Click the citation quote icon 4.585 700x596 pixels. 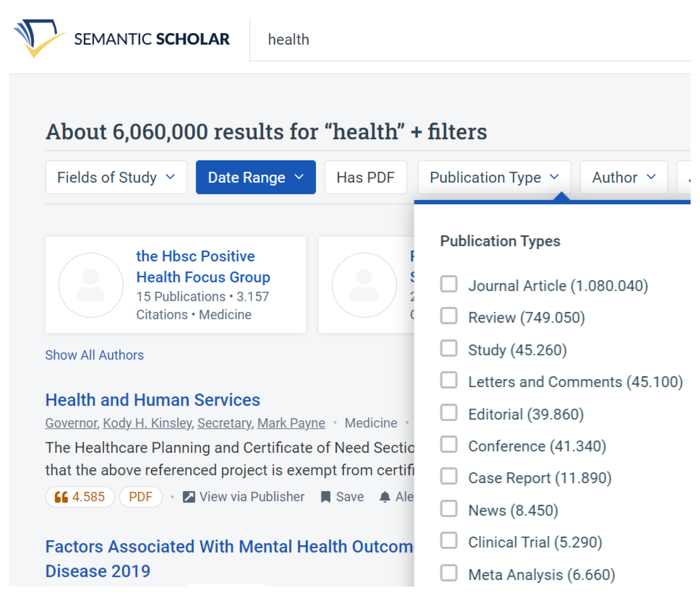61,497
